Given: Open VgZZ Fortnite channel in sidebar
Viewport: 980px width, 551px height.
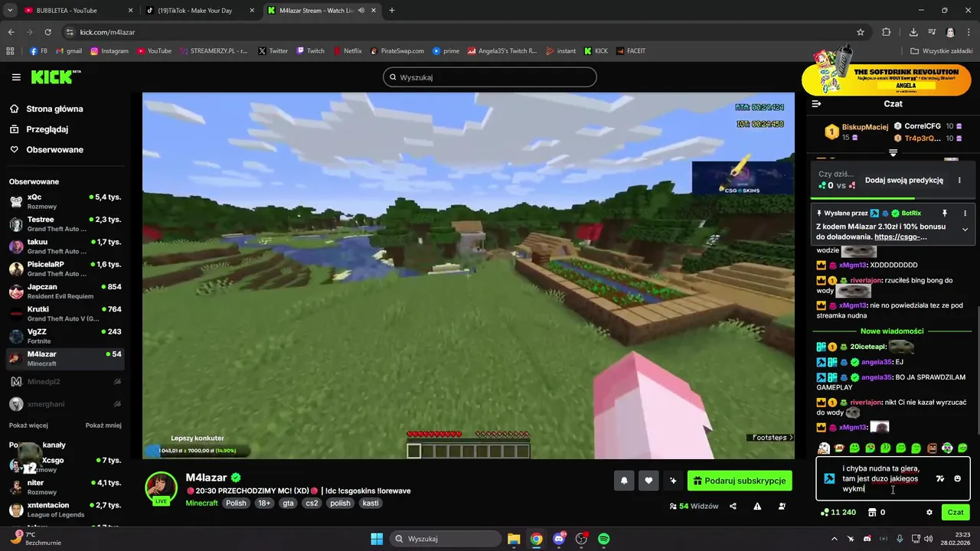Looking at the screenshot, I should [x=65, y=336].
